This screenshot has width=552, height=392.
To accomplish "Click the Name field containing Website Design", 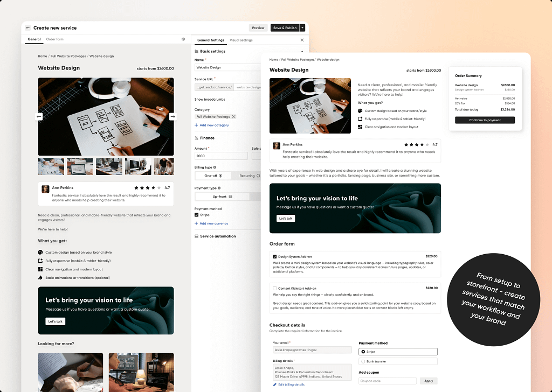I will click(228, 67).
